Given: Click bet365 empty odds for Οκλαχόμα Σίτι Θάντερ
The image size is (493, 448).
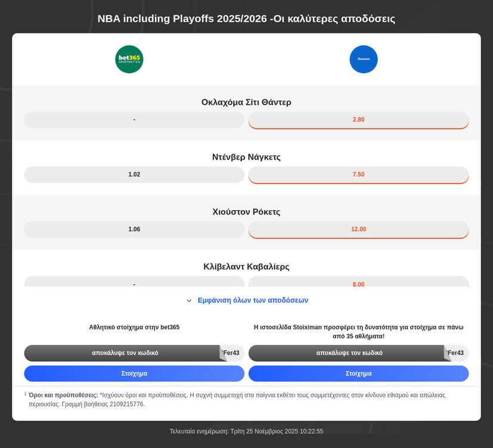Looking at the screenshot, I should point(134,120).
